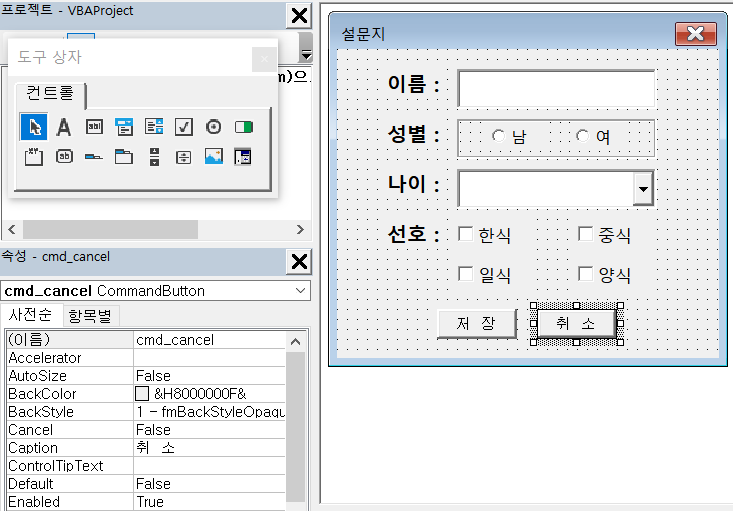This screenshot has width=733, height=511.
Task: Click the fmBackStyleOpaque value cell
Action: (x=209, y=412)
